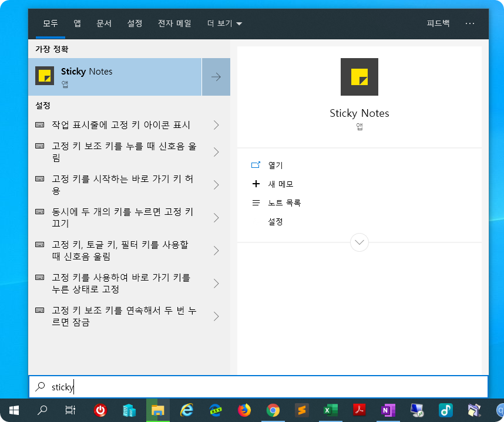Switch to the 앱 tab
504x422 pixels.
pyautogui.click(x=77, y=23)
